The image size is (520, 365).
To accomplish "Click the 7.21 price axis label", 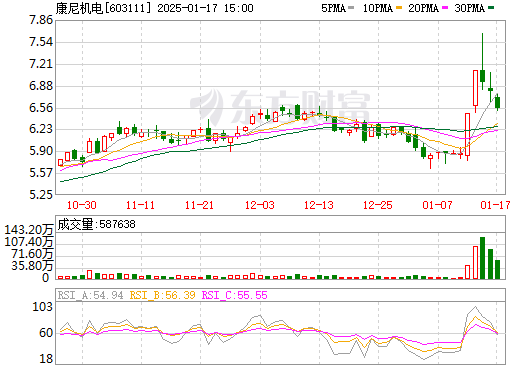I will pos(41,64).
